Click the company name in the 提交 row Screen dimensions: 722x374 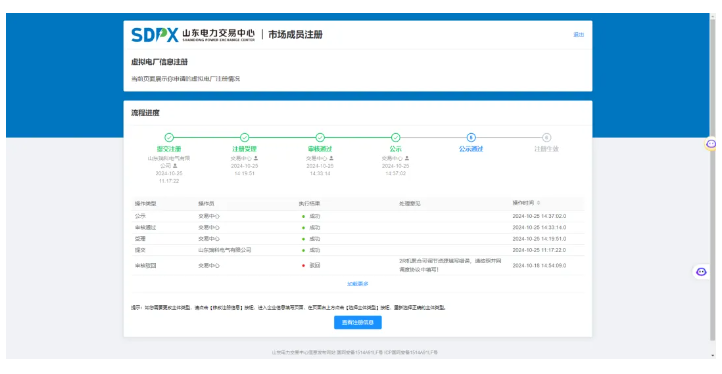pos(225,250)
